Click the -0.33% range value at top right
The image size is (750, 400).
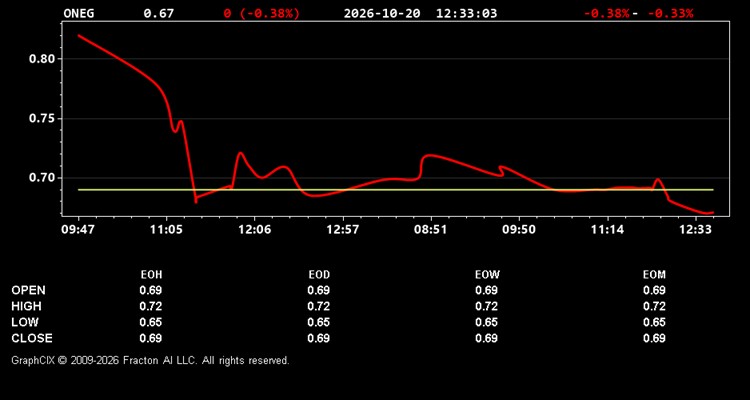click(670, 13)
